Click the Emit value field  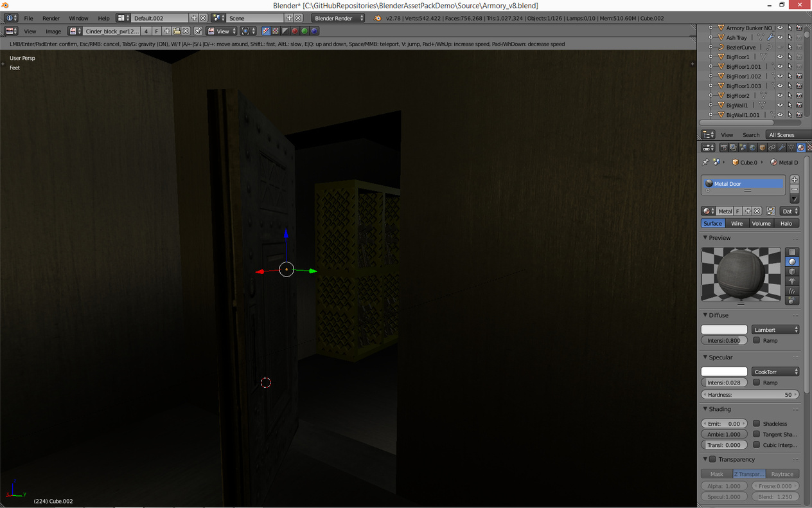point(724,424)
